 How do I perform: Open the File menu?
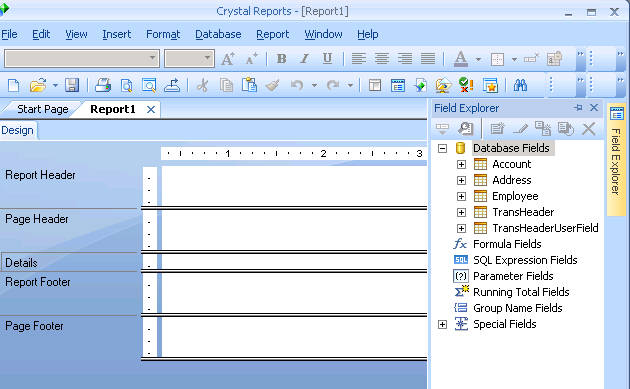[x=9, y=35]
